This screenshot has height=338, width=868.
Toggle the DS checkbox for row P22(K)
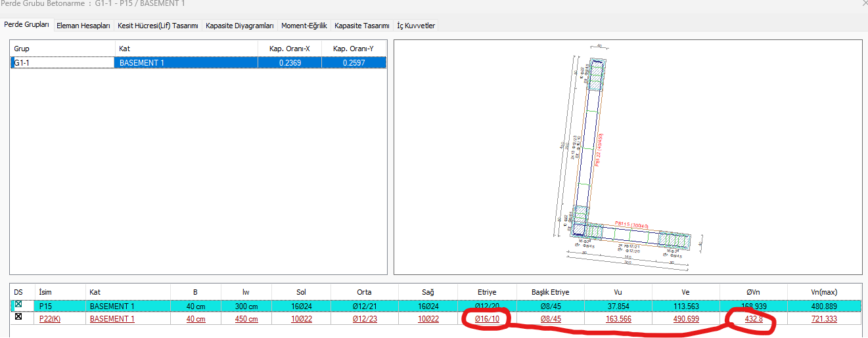click(x=18, y=318)
